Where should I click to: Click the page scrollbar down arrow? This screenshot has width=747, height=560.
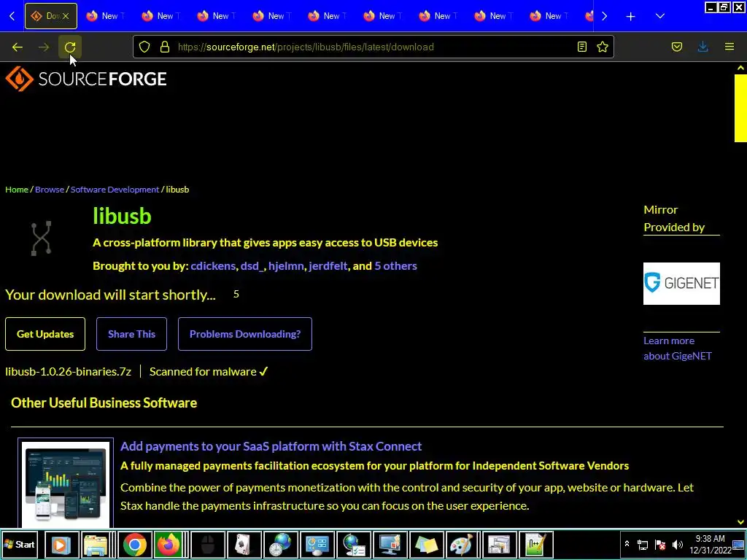740,522
